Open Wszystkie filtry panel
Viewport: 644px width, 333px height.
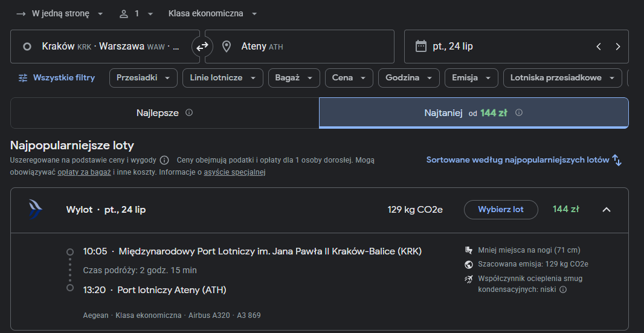(57, 78)
